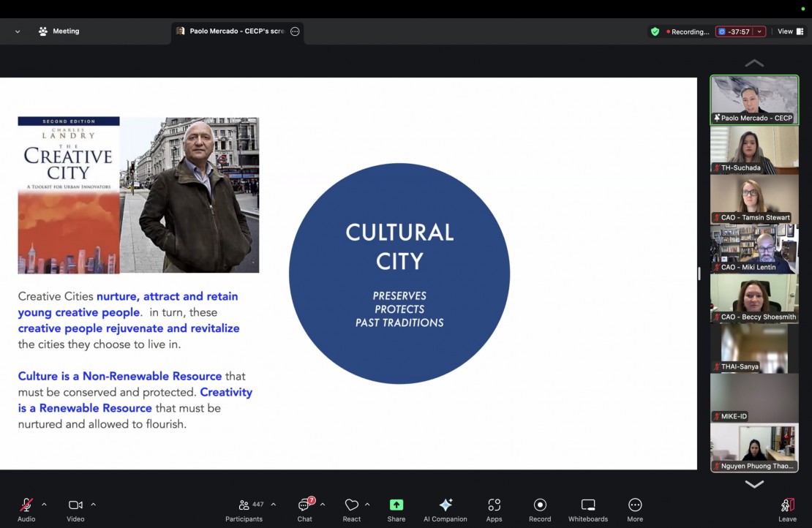
Task: Expand the Participants options arrow
Action: [274, 505]
